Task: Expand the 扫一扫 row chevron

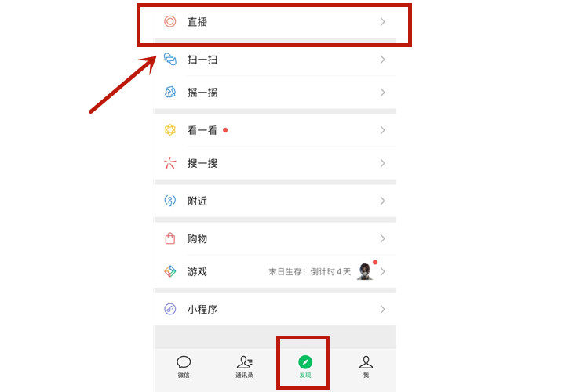Action: (383, 59)
